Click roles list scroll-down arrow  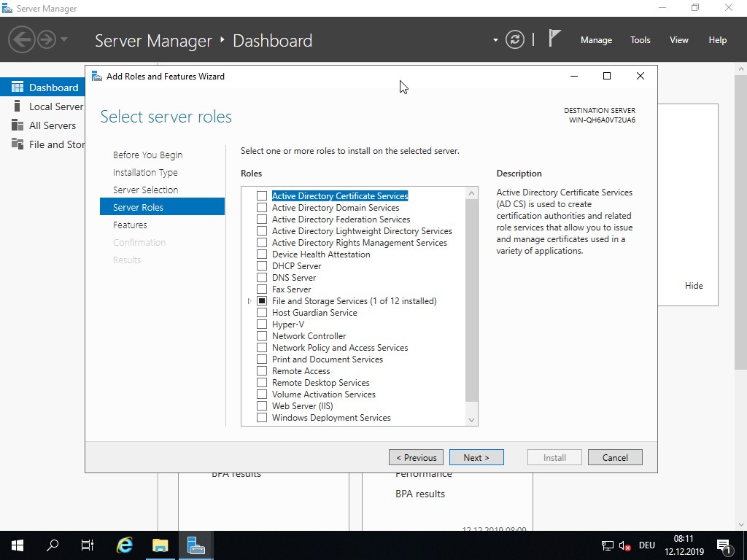coord(471,419)
